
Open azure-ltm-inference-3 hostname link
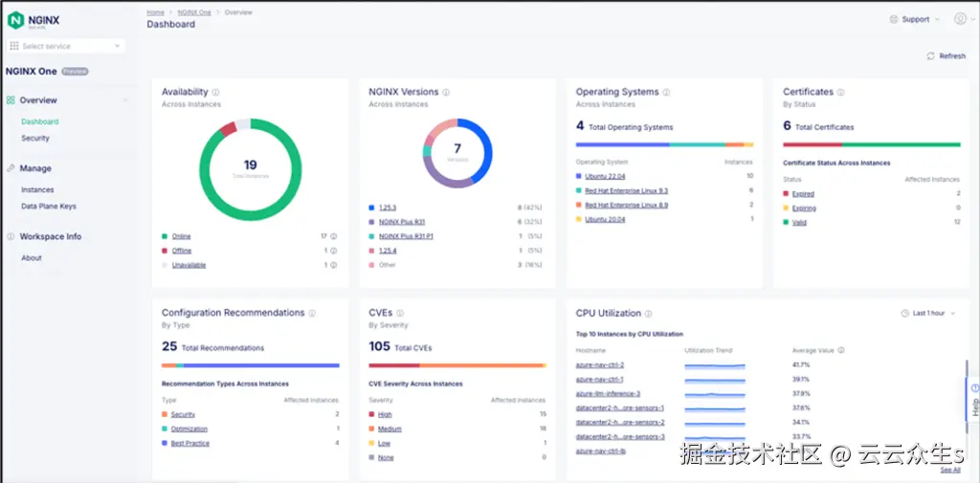coord(608,394)
